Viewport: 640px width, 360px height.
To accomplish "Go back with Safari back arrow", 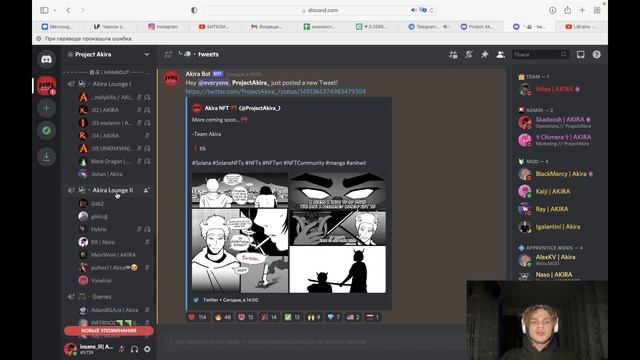I will tap(69, 10).
